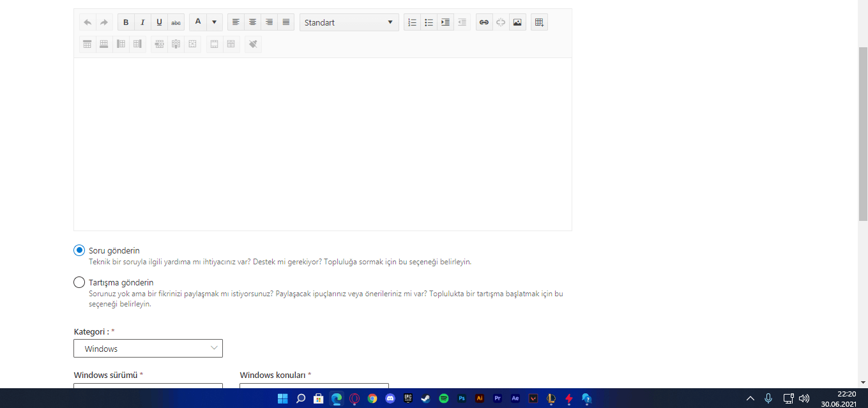The width and height of the screenshot is (868, 408).
Task: Align text right
Action: 269,22
